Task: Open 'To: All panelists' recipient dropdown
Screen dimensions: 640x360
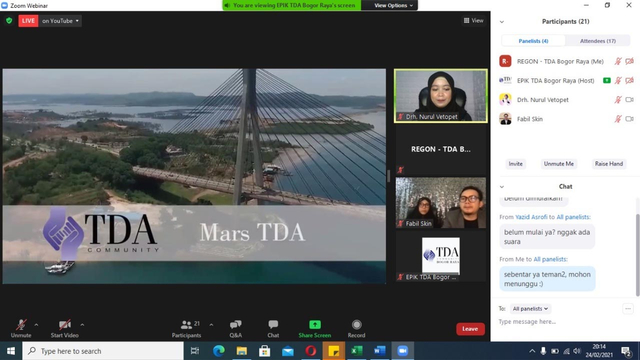Action: (x=530, y=309)
